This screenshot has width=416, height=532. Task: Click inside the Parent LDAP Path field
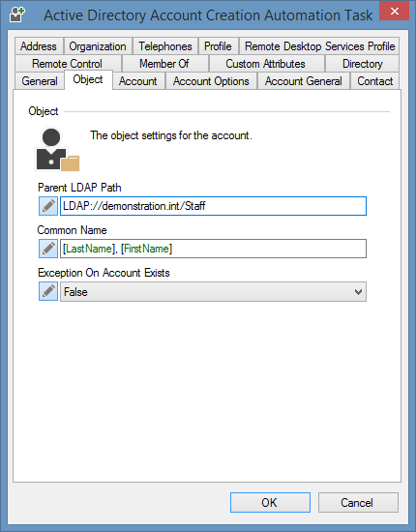coord(213,206)
